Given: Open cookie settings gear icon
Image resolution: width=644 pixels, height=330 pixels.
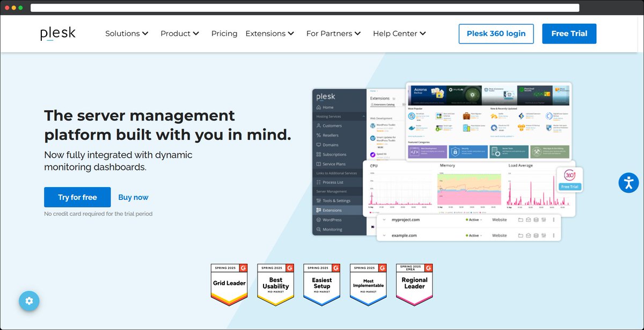Looking at the screenshot, I should 29,301.
